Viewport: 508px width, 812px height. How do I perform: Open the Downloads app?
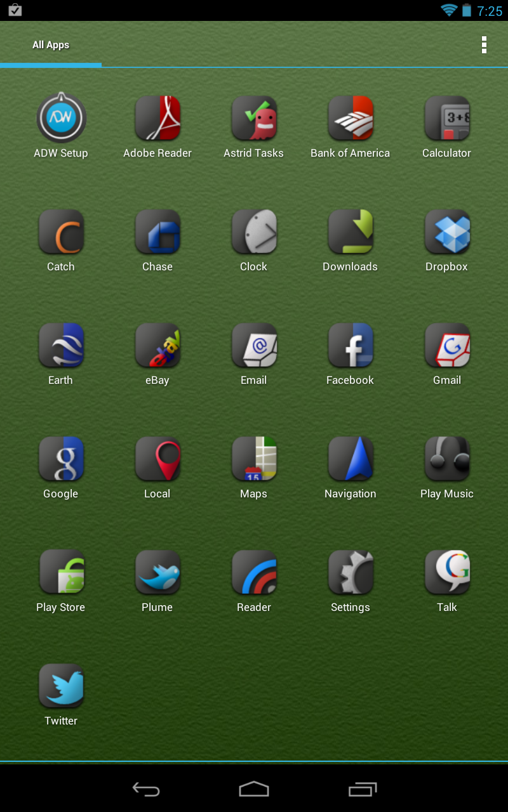[x=351, y=232]
